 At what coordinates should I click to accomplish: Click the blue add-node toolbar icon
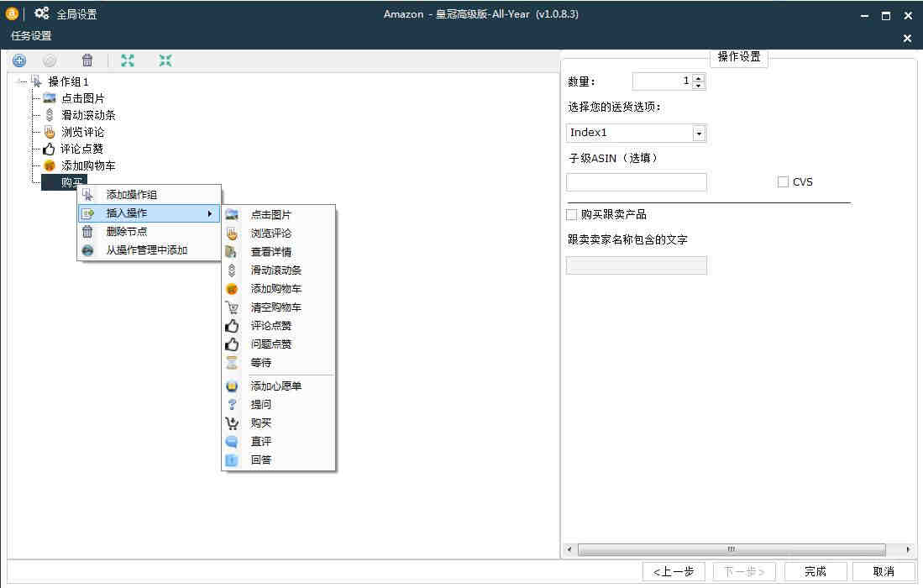click(x=19, y=60)
